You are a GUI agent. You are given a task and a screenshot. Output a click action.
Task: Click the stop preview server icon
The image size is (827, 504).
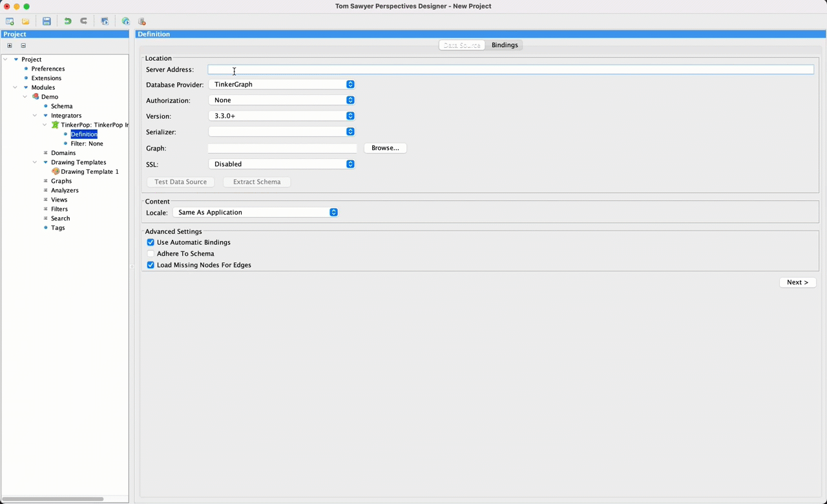[x=142, y=21]
